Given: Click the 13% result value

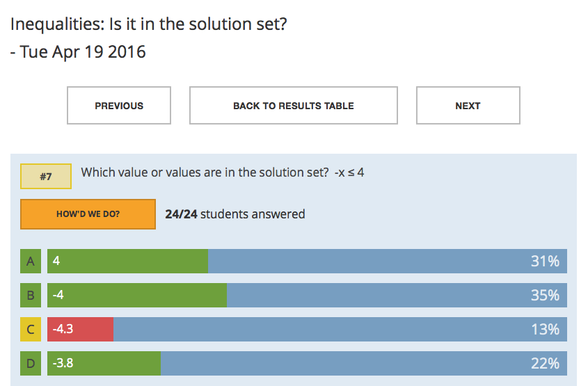Looking at the screenshot, I should tap(545, 330).
